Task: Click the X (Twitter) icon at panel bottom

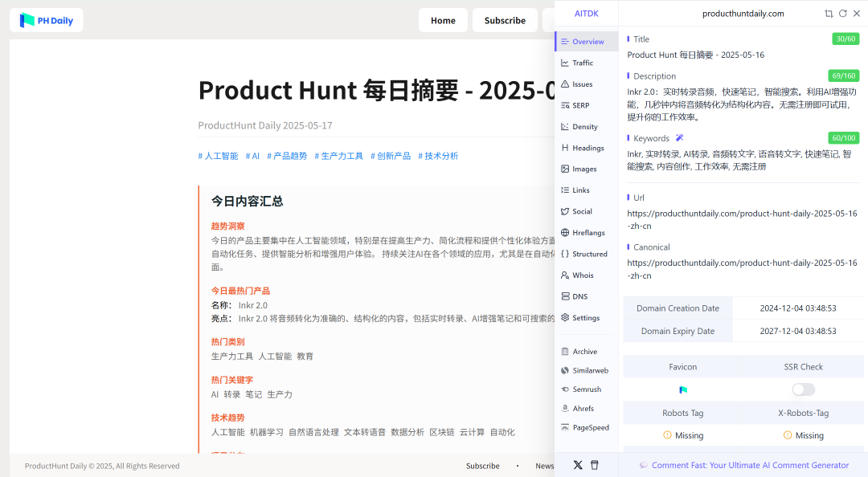Action: coord(578,465)
